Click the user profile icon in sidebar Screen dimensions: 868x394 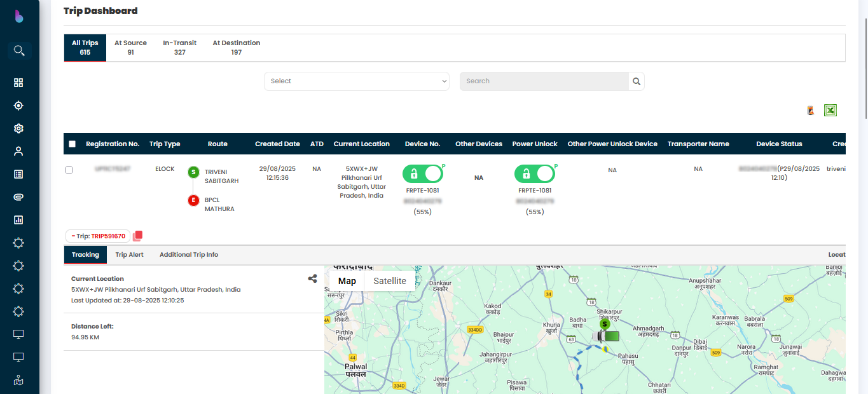(x=18, y=151)
